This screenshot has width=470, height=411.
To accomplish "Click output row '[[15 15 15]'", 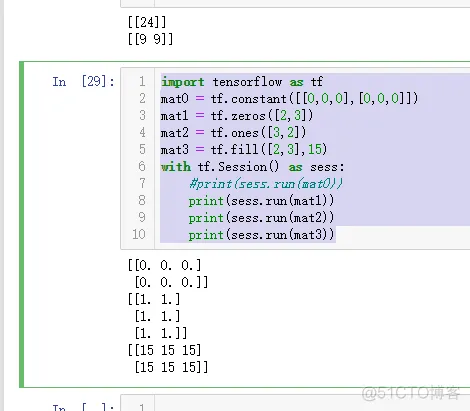I will click(165, 350).
